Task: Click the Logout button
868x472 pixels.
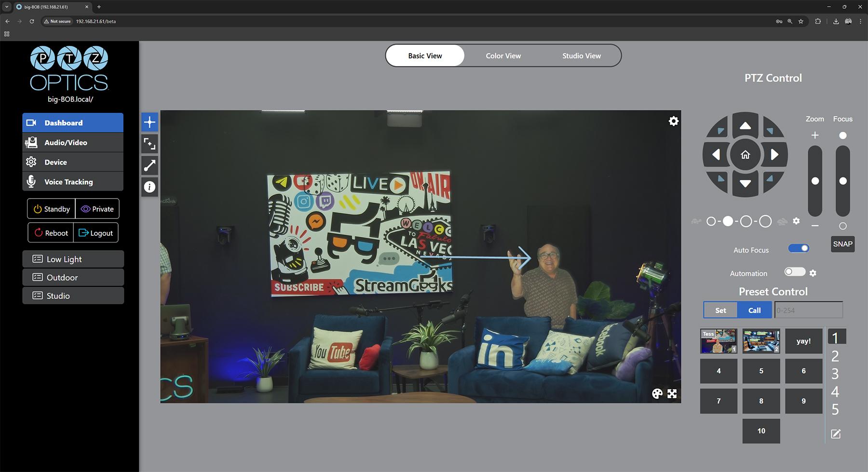Action: pos(96,233)
